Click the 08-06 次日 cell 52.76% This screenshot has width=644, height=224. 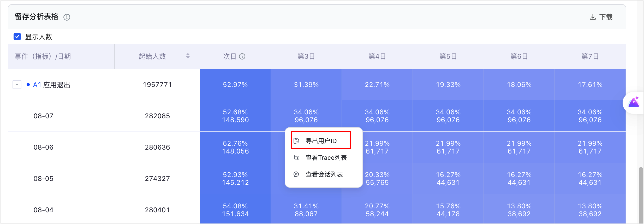235,147
